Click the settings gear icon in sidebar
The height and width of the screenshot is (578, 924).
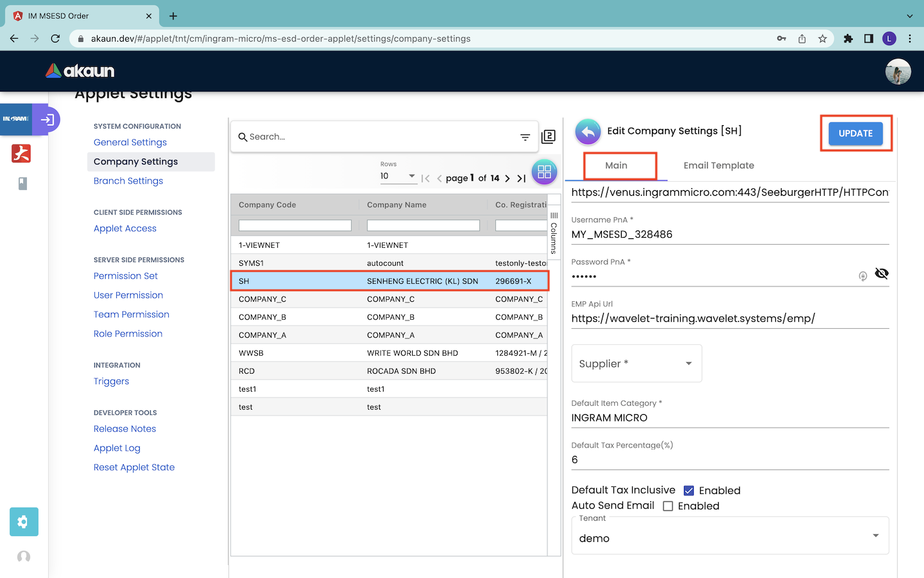(x=24, y=521)
